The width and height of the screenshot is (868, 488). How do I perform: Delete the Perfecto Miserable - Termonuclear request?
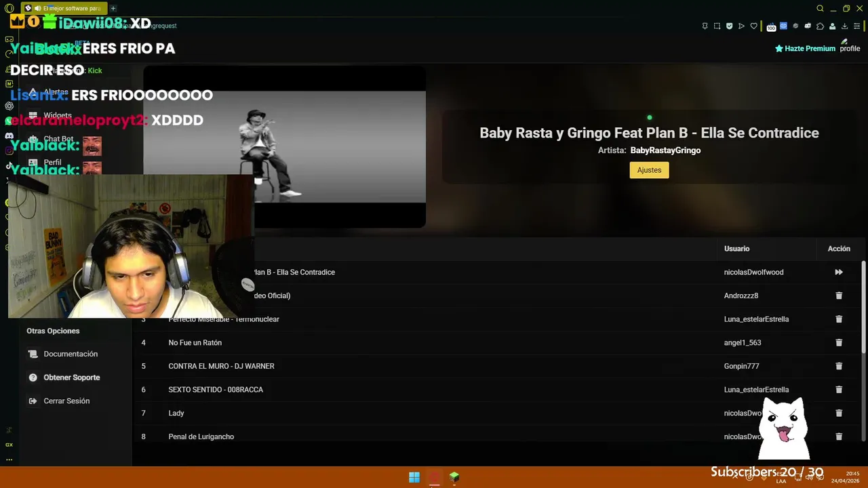tap(839, 319)
